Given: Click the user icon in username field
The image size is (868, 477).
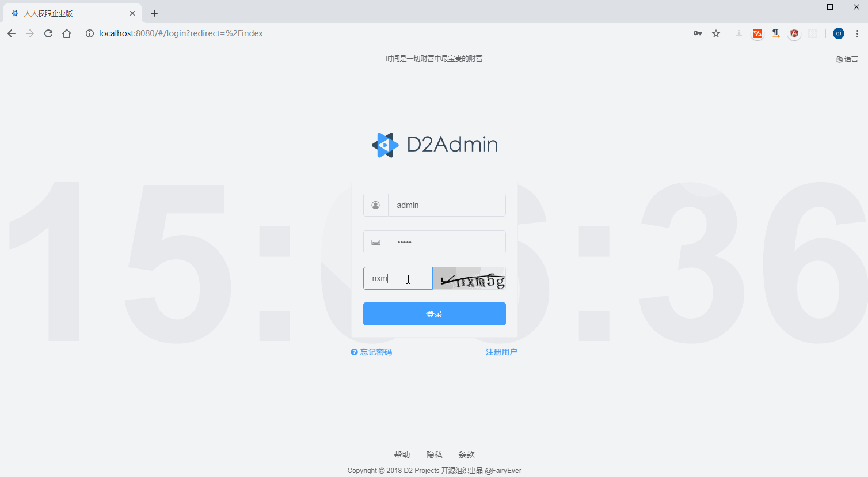Looking at the screenshot, I should point(375,205).
